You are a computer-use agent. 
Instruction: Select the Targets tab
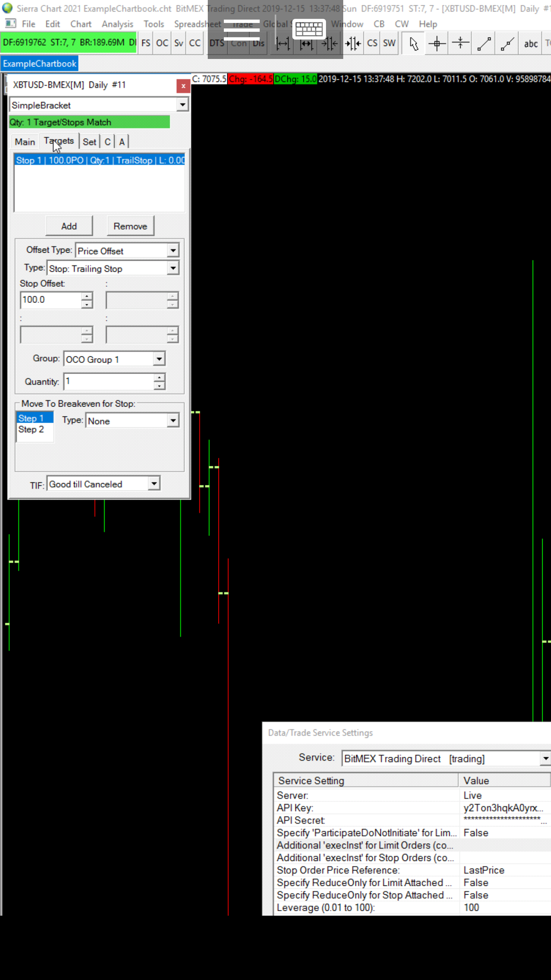[x=59, y=141]
